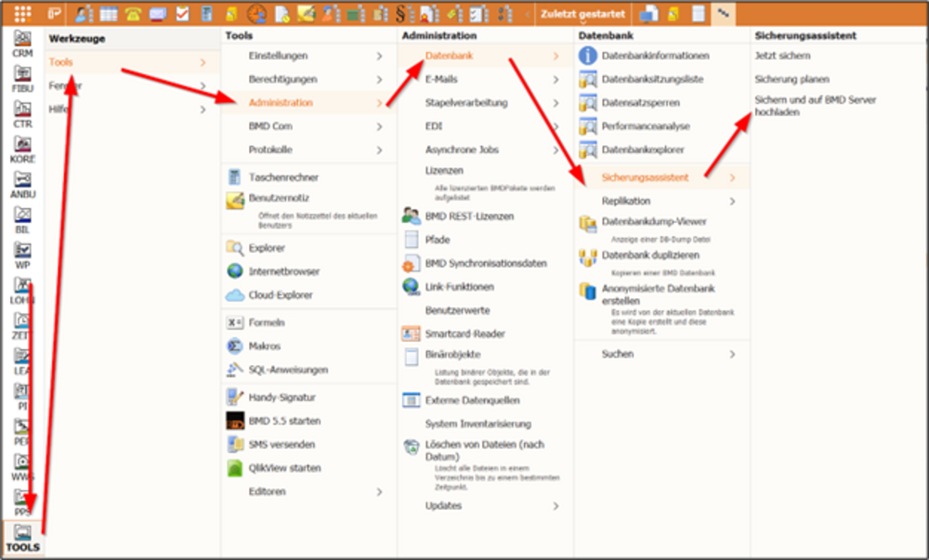Viewport: 929px width, 560px height.
Task: Open the table grid icon in toolbar
Action: (x=109, y=13)
